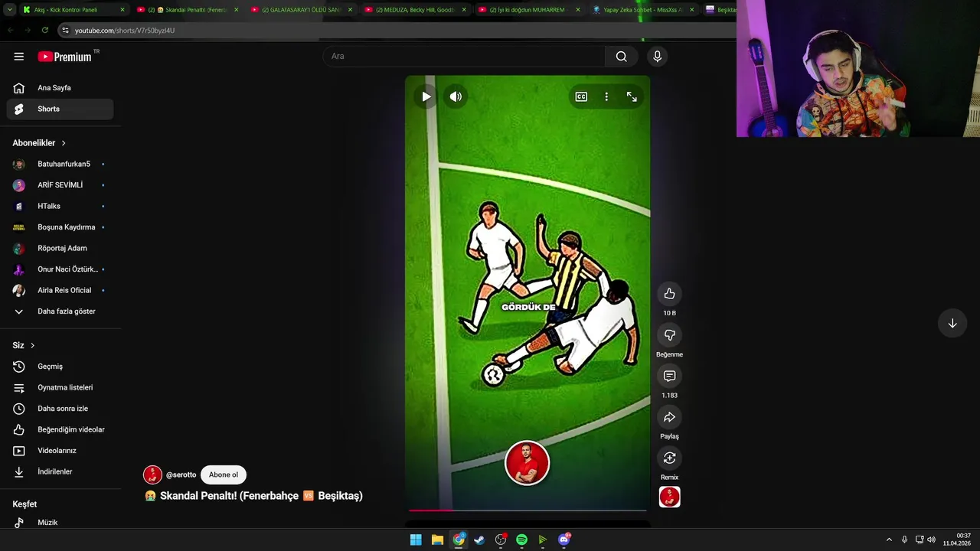The height and width of the screenshot is (551, 980).
Task: Open Daha sonra izle list
Action: coord(60,409)
